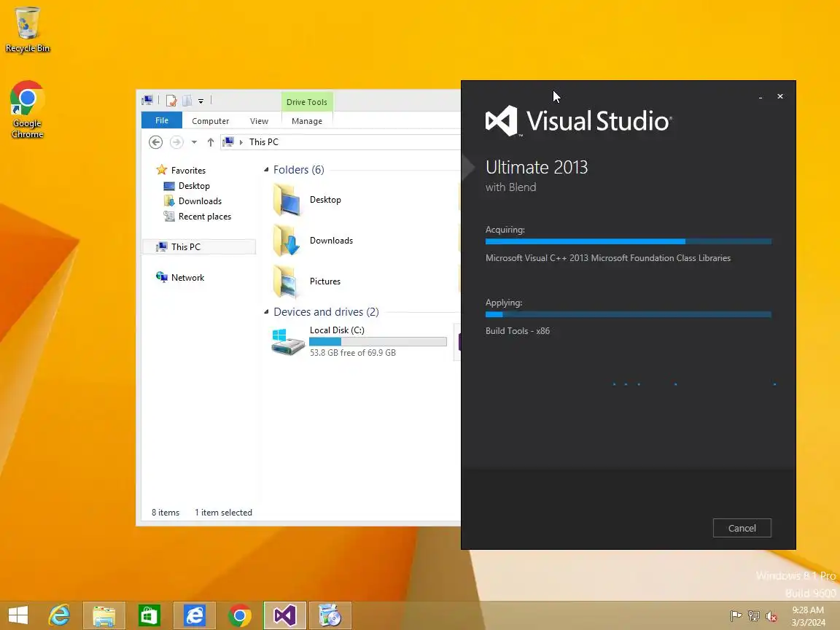
Task: Click the Applying progress bar
Action: click(629, 314)
